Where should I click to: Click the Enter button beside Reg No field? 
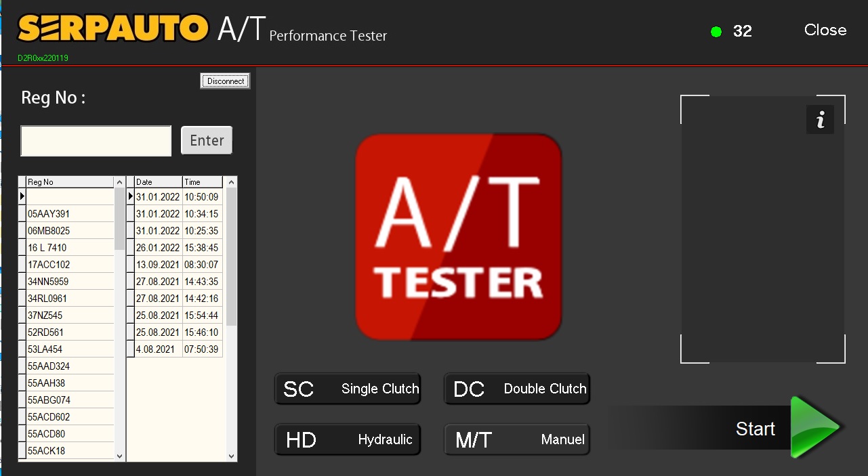click(207, 140)
